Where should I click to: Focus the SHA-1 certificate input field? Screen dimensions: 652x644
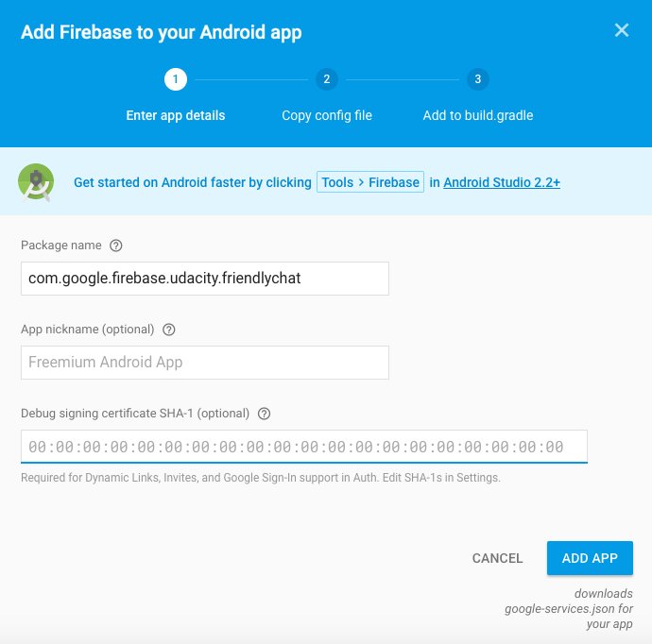point(304,447)
